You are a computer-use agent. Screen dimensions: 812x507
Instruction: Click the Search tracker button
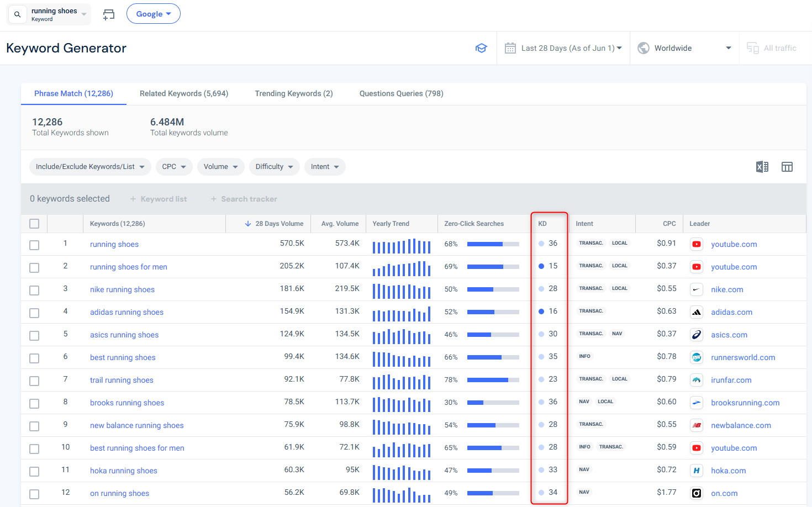click(x=244, y=199)
